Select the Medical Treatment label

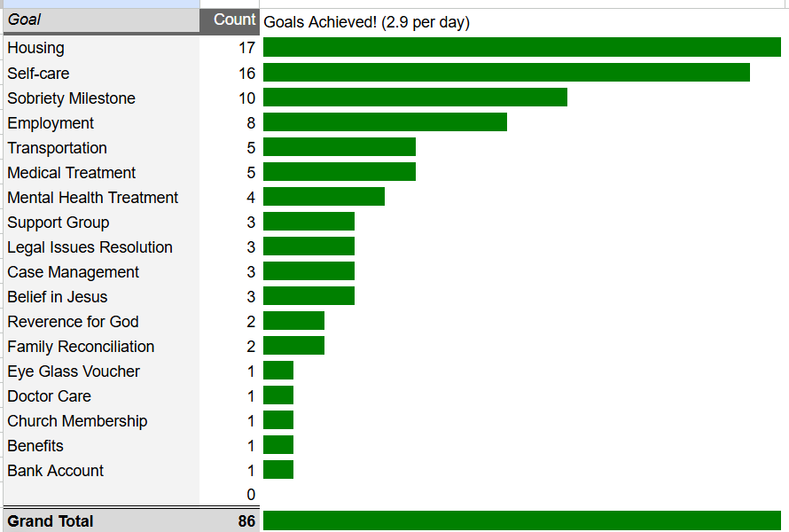pyautogui.click(x=71, y=173)
